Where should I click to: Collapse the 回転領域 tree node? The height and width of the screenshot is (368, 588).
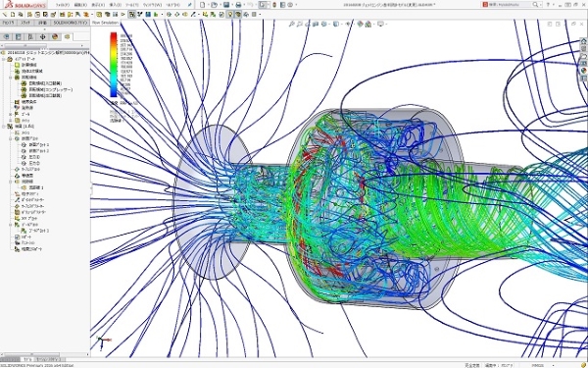11,78
